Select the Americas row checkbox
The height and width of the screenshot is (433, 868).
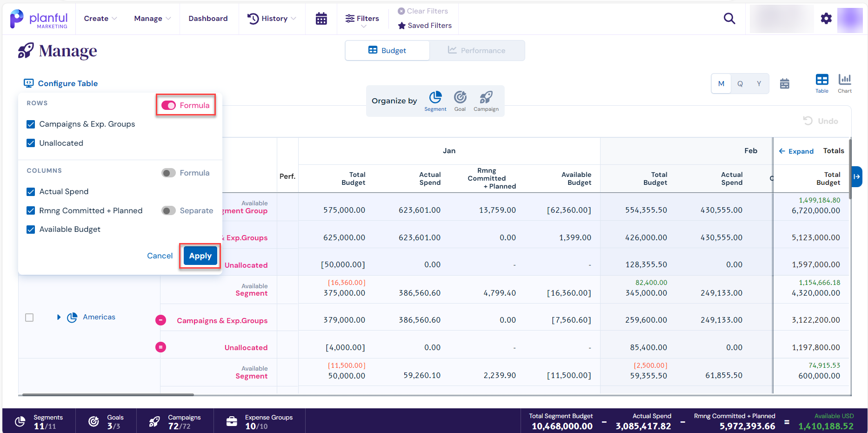coord(29,318)
